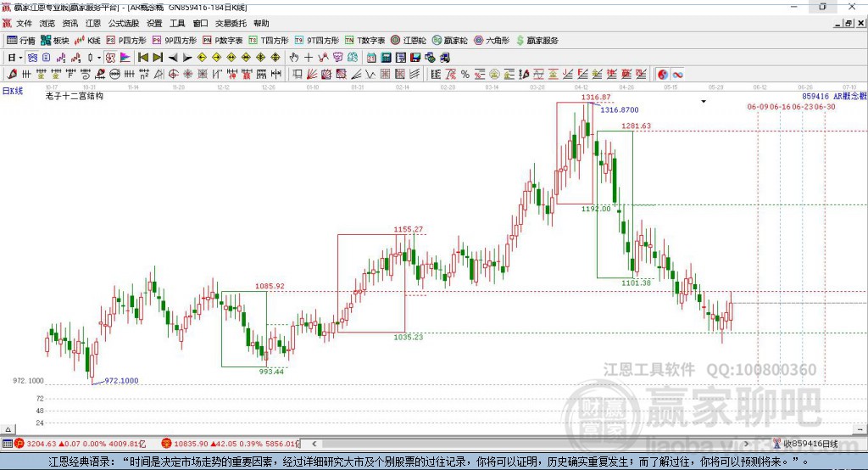
Task: Click the up arrow button at chart bottom-left
Action: pyautogui.click(x=8, y=429)
